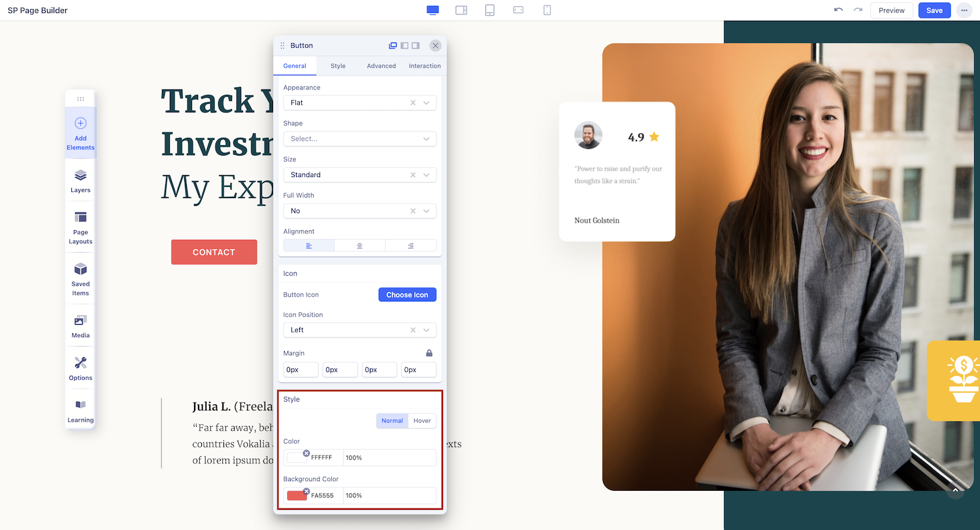Image resolution: width=980 pixels, height=530 pixels.
Task: Open Saved Items in sidebar
Action: click(80, 279)
